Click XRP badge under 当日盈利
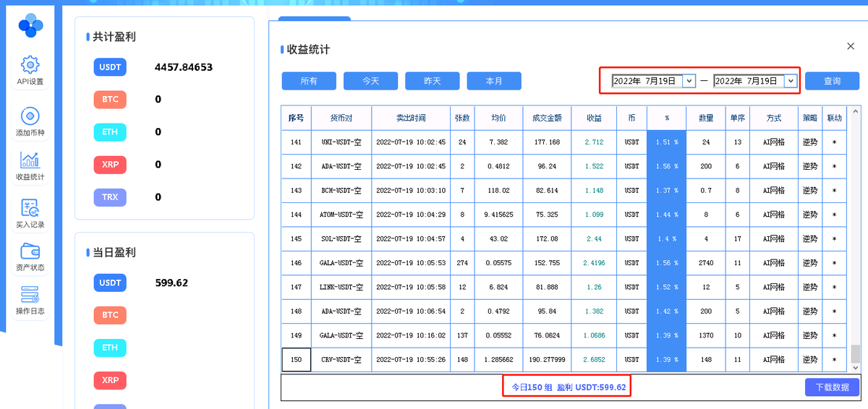The height and width of the screenshot is (409, 868). [x=110, y=380]
